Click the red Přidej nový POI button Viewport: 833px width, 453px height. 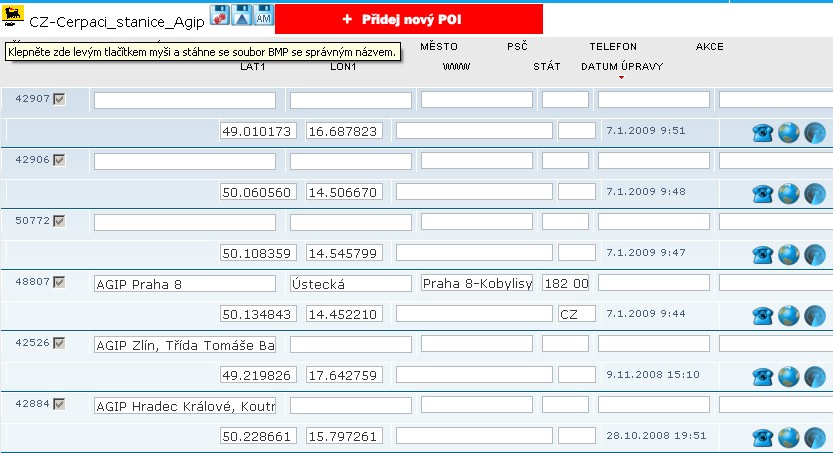click(408, 19)
